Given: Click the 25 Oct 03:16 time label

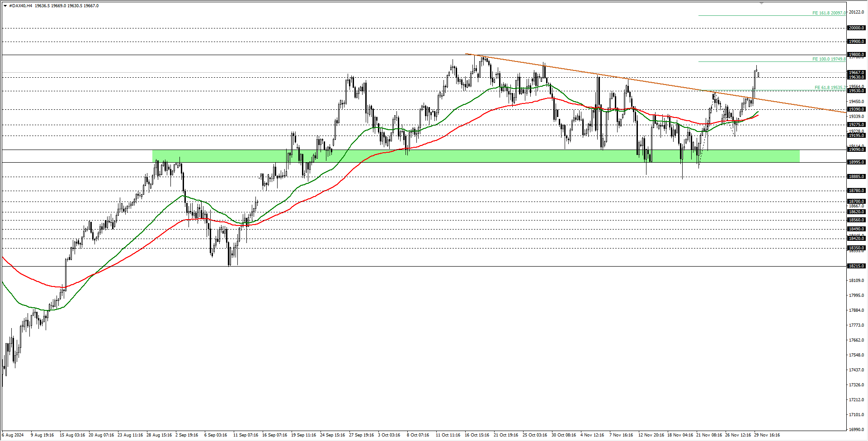Looking at the screenshot, I should click(535, 435).
